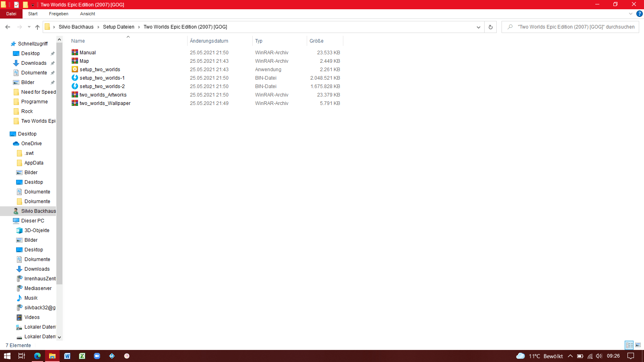The height and width of the screenshot is (362, 644).
Task: Click Silvio Backhaus breadcrumb
Action: [x=76, y=27]
